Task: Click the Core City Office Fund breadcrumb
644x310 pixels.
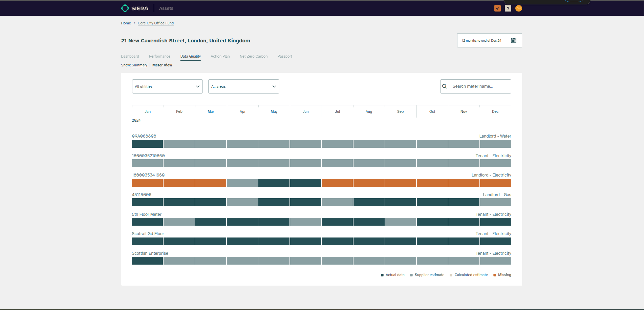Action: [156, 23]
